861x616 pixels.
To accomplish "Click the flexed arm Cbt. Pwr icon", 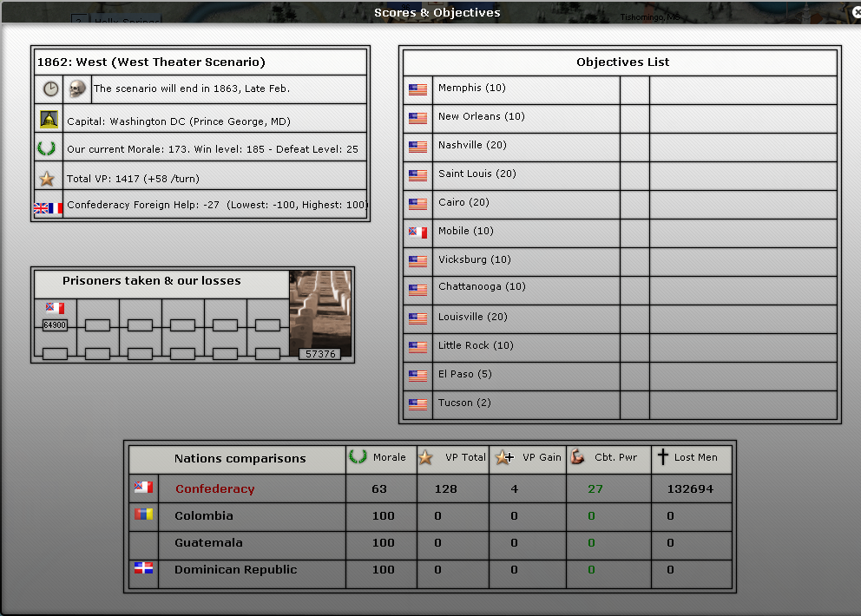I will 578,457.
